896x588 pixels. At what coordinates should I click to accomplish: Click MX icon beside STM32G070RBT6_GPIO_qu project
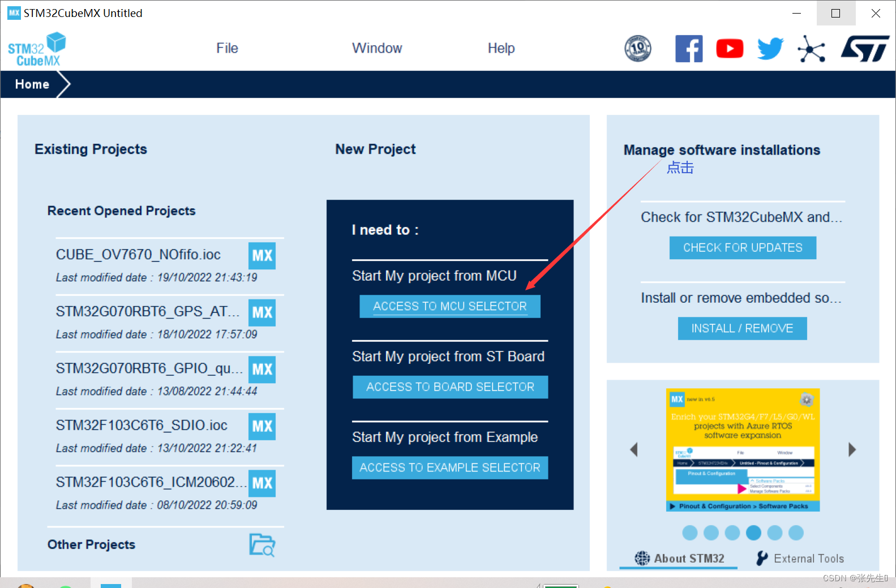click(x=262, y=370)
